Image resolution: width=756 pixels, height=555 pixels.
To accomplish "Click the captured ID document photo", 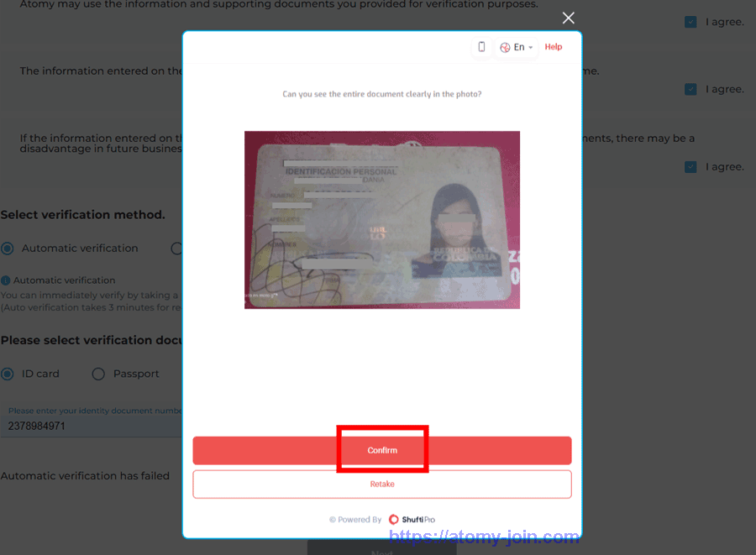I will click(x=382, y=220).
